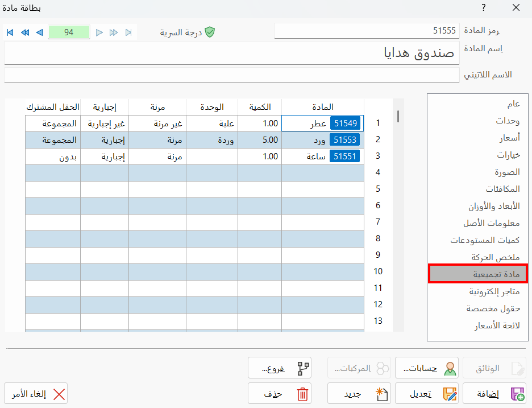Click unit cell وردة in row 2
This screenshot has width=532, height=408.
pos(212,140)
